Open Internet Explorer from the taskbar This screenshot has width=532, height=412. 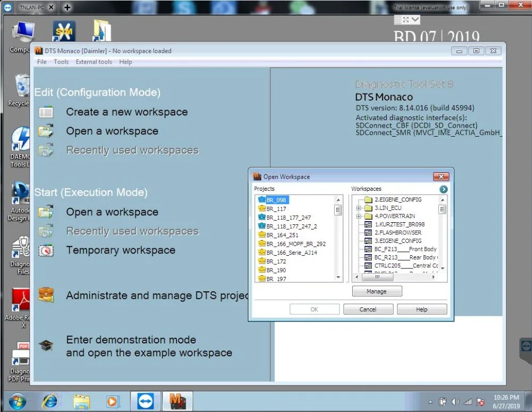click(49, 401)
